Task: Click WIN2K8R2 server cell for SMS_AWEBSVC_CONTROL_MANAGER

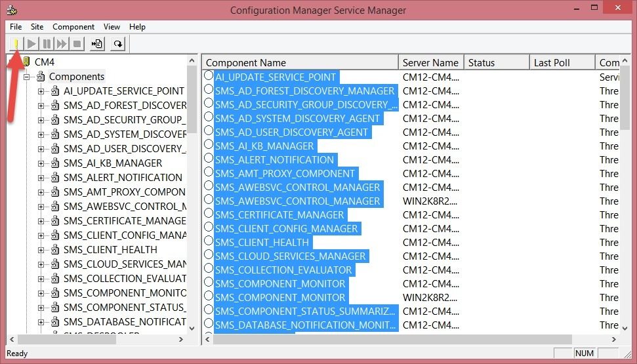Action: pos(431,201)
